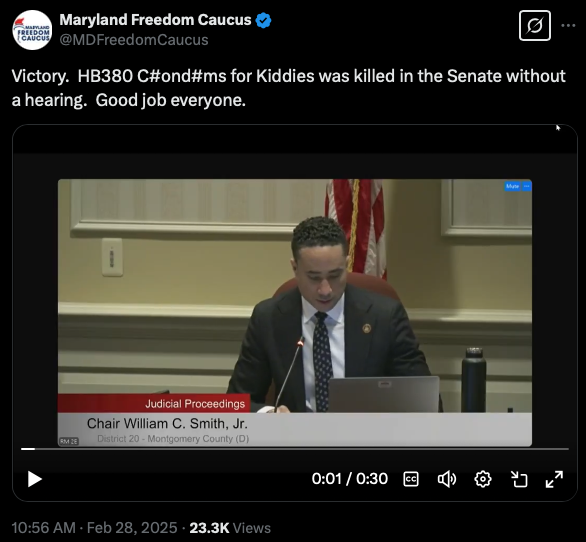Click the tweet text about HB380
Viewport: 586px width, 542px height.
288,88
